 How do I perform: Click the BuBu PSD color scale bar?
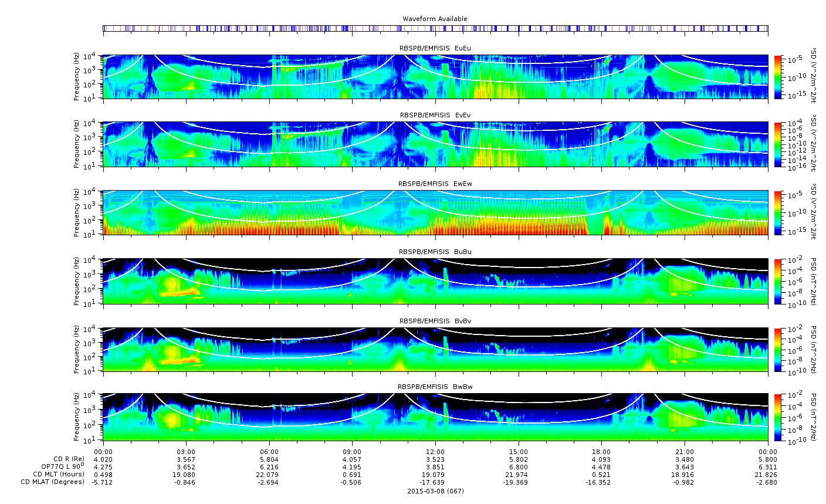pyautogui.click(x=778, y=281)
